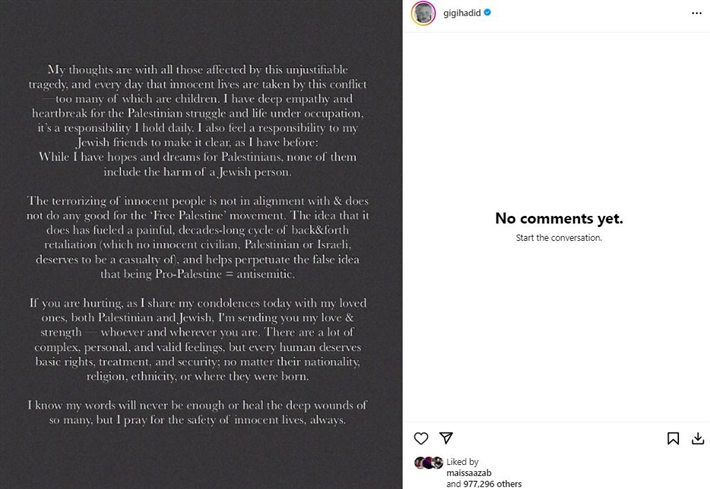Save the post with the bookmark icon
Screen dimensions: 710x489
(673, 438)
